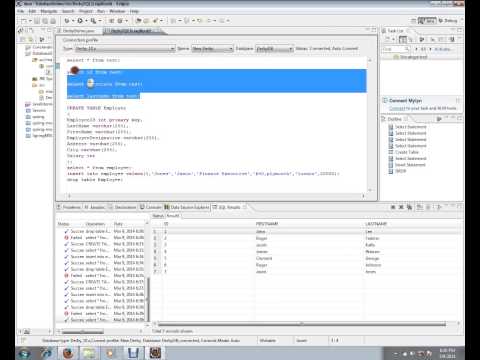Open the Declaration tab
Image resolution: width=480 pixels, height=360 pixels.
[x=122, y=207]
